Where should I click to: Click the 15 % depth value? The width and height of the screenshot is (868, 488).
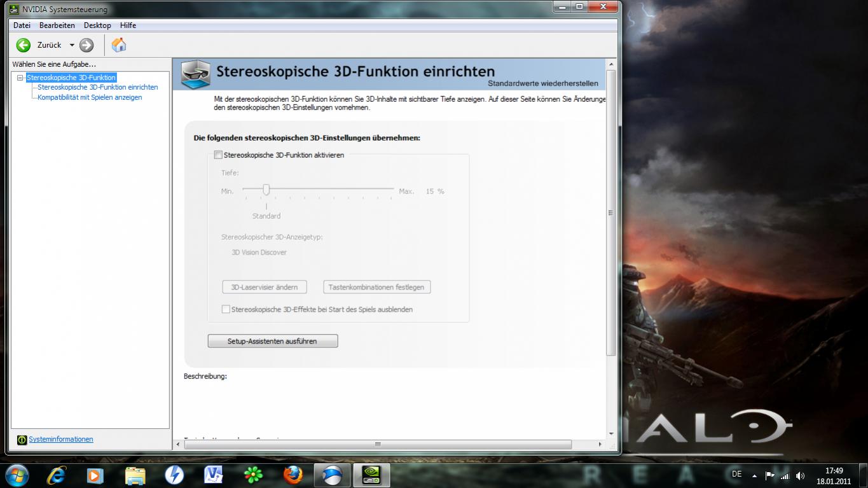coord(435,191)
